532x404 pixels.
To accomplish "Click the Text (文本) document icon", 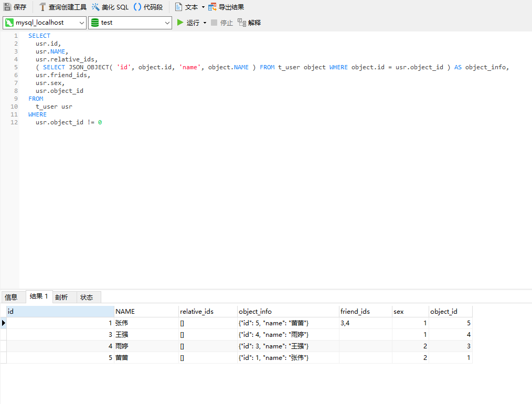I will [178, 7].
